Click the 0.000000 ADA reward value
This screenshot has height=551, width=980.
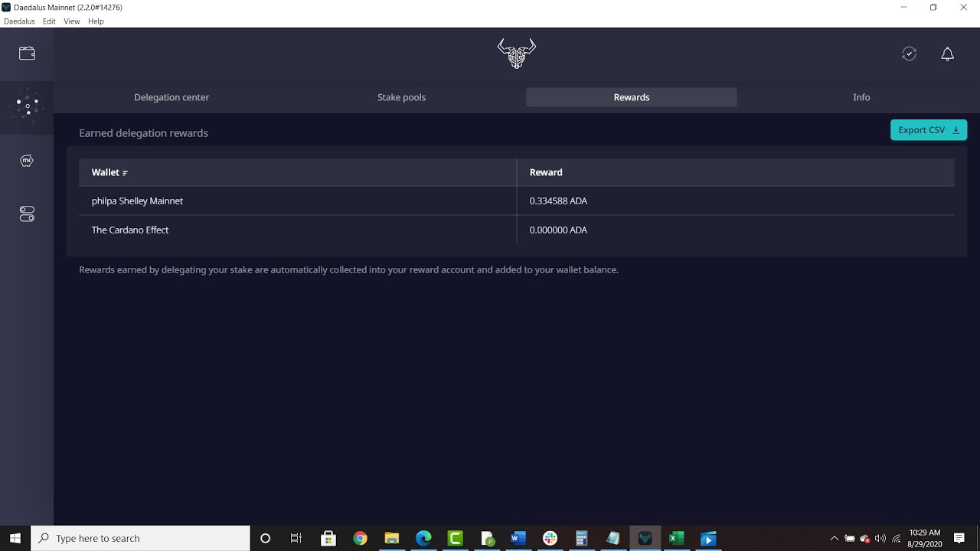pos(558,230)
